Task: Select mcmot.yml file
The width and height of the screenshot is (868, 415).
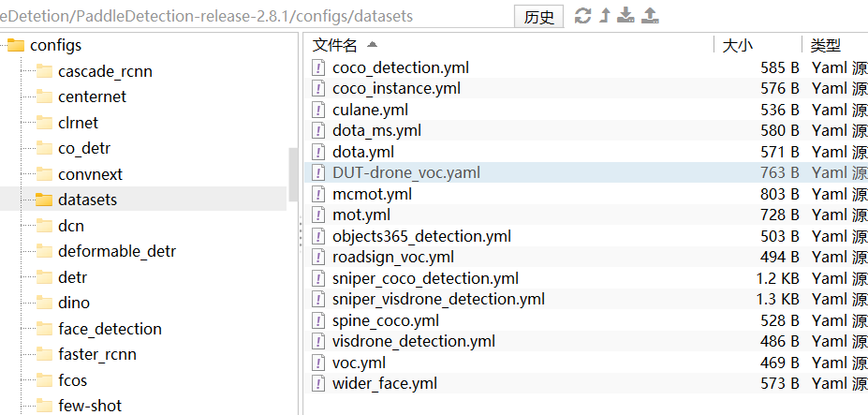Action: pyautogui.click(x=372, y=194)
